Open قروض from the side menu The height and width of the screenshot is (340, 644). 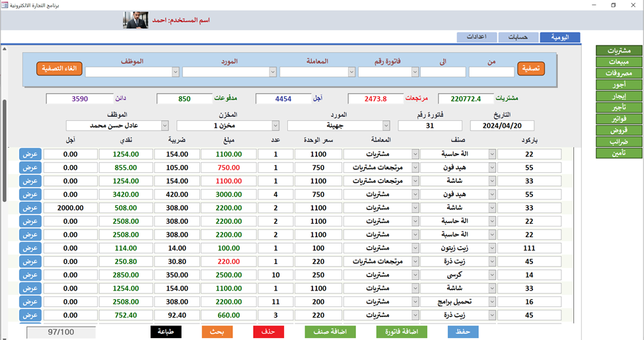619,130
